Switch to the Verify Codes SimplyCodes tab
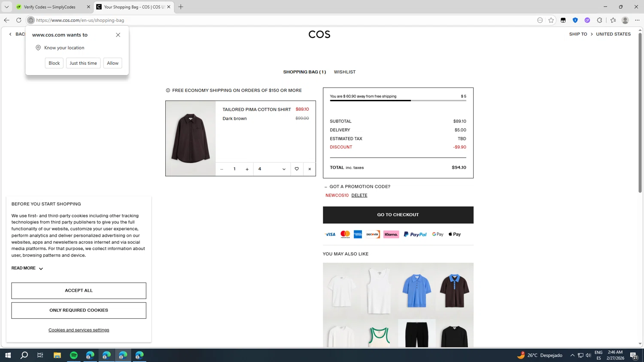This screenshot has height=362, width=644. coord(49,7)
